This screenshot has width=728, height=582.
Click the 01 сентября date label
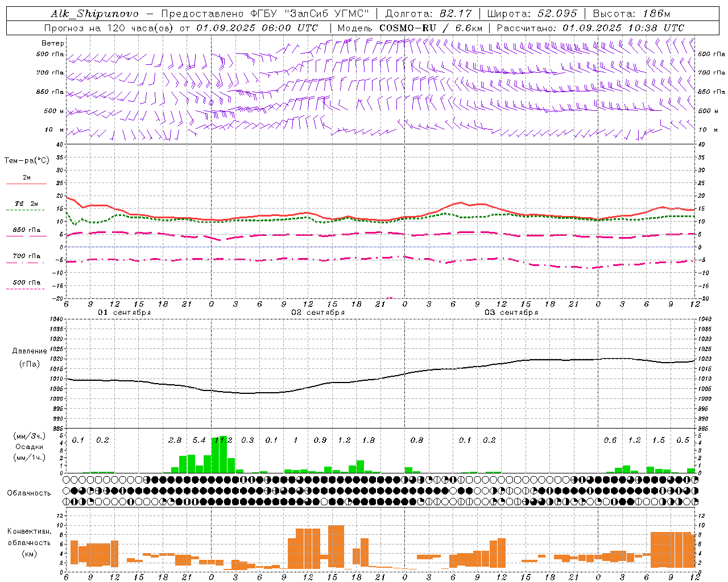125,313
